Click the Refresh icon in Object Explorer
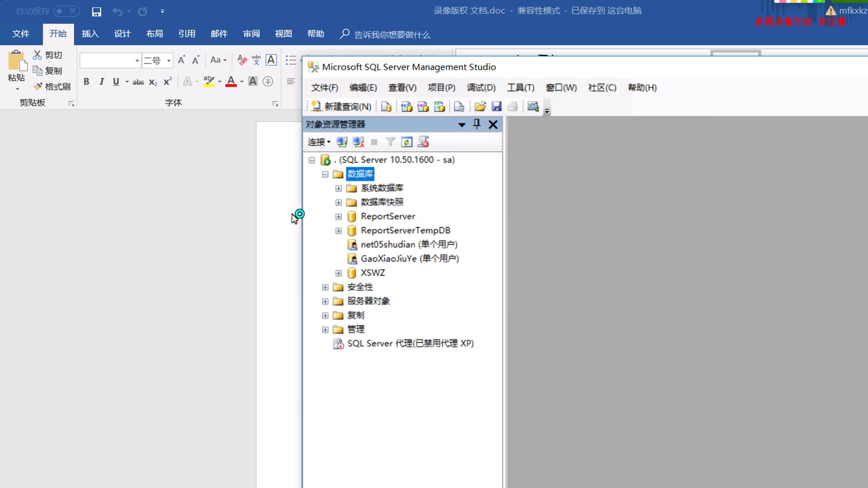This screenshot has height=488, width=868. pos(407,142)
